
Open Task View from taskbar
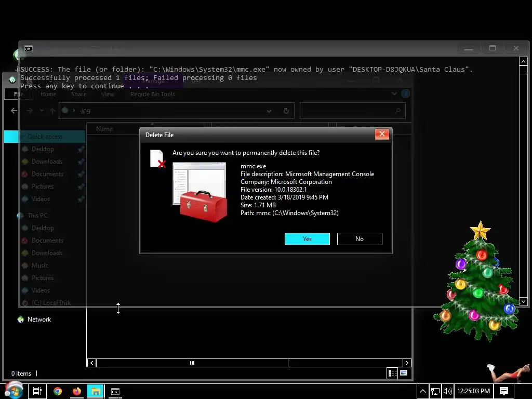[x=37, y=391]
